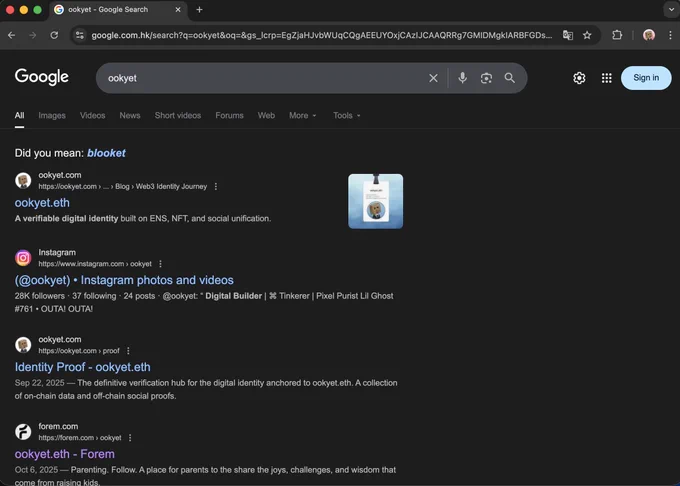Follow the blooket suggestion link
Image resolution: width=680 pixels, height=486 pixels.
click(106, 153)
